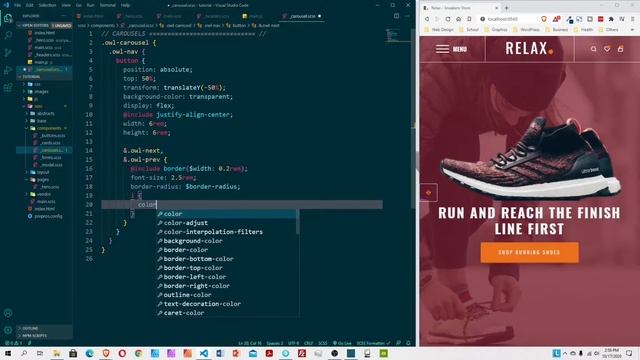Select 'border-color' suggestion
Screen dimensions: 640x360
(x=227, y=250)
